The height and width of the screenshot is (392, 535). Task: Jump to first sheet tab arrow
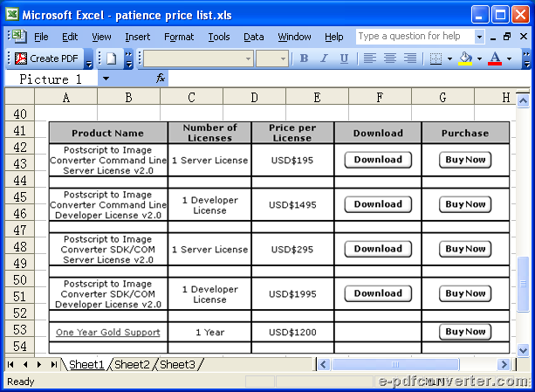pos(11,365)
